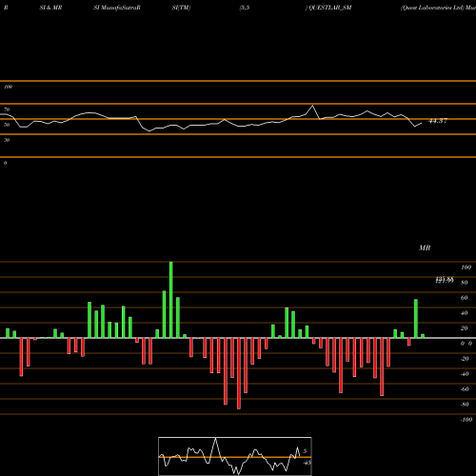Click the RSI axis label 70
476x476 pixels.
[7, 109]
